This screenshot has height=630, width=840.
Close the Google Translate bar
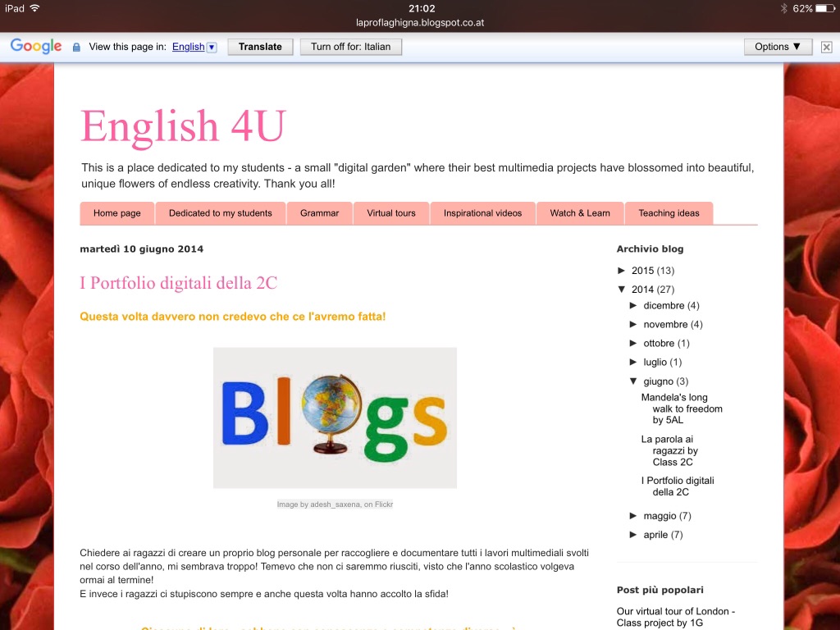click(826, 47)
